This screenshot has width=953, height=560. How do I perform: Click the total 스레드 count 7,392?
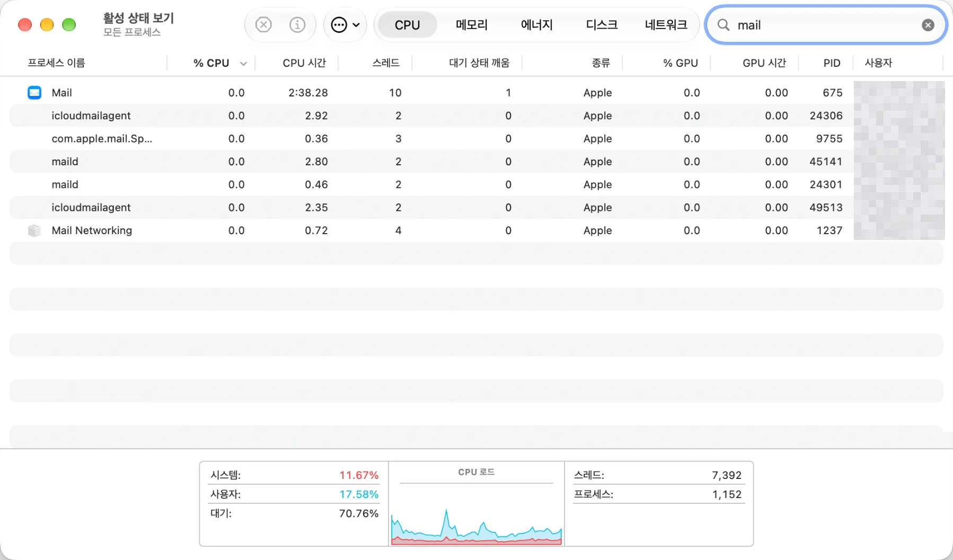pyautogui.click(x=727, y=475)
